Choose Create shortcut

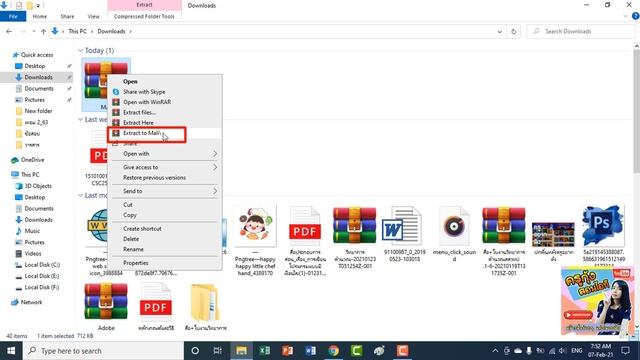pyautogui.click(x=142, y=229)
